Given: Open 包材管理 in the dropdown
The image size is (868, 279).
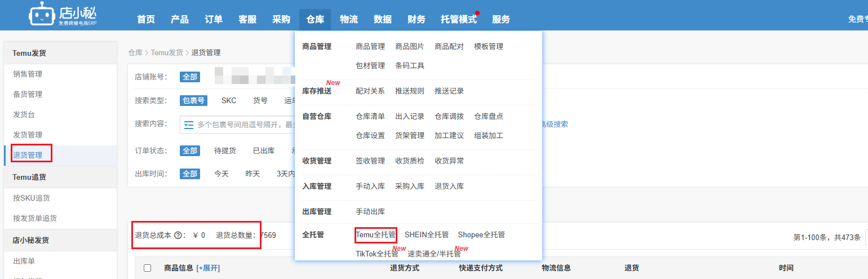Looking at the screenshot, I should [370, 65].
